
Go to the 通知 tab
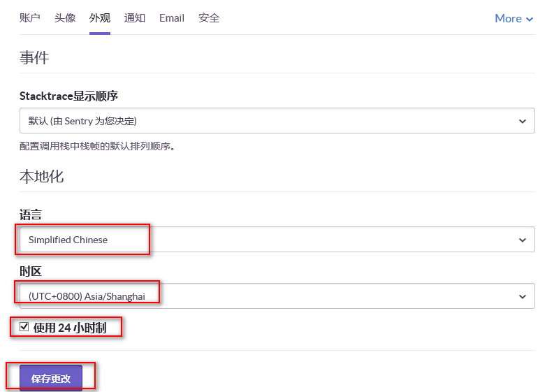[x=134, y=17]
